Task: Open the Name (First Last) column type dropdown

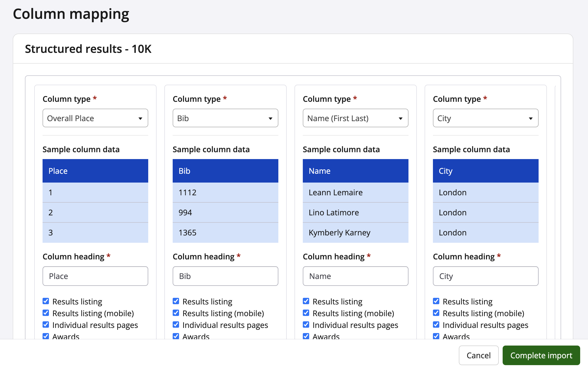Action: [x=355, y=118]
